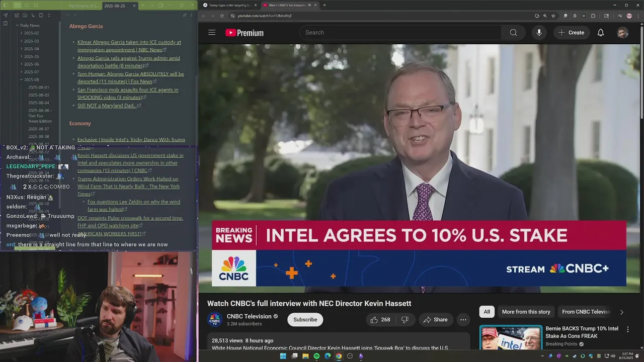Viewport: 644px width, 362px height.
Task: Open CNBC Television channel name
Action: tap(249, 316)
